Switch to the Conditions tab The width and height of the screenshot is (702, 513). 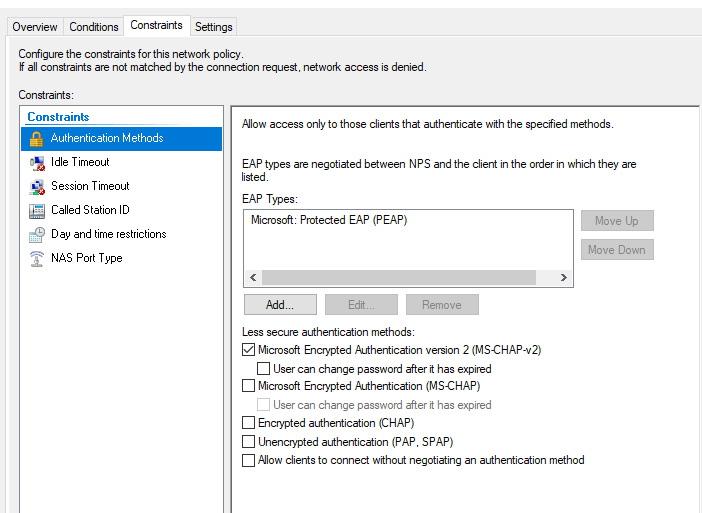(94, 27)
